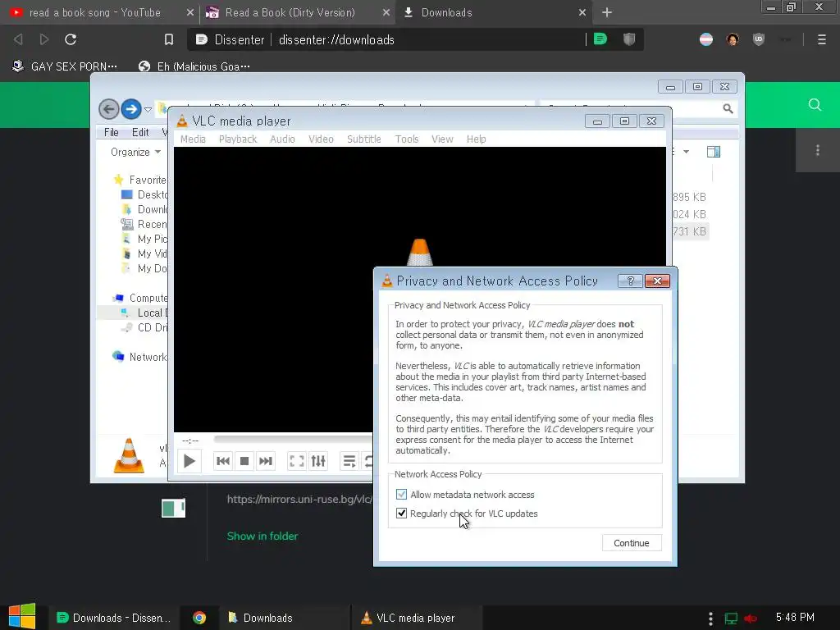840x630 pixels.
Task: Click VLC seek progress bar
Action: tap(293, 440)
